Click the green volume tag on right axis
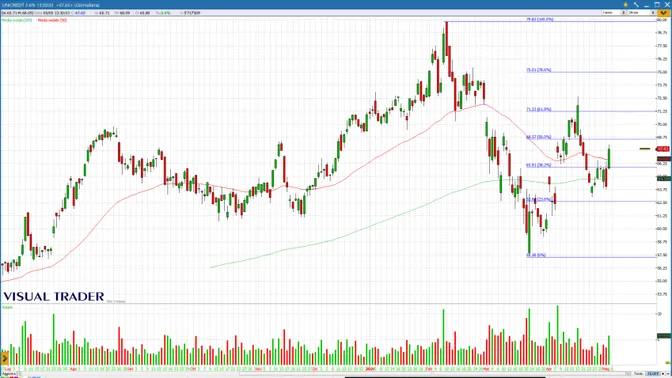The width and height of the screenshot is (672, 378). coord(664,336)
